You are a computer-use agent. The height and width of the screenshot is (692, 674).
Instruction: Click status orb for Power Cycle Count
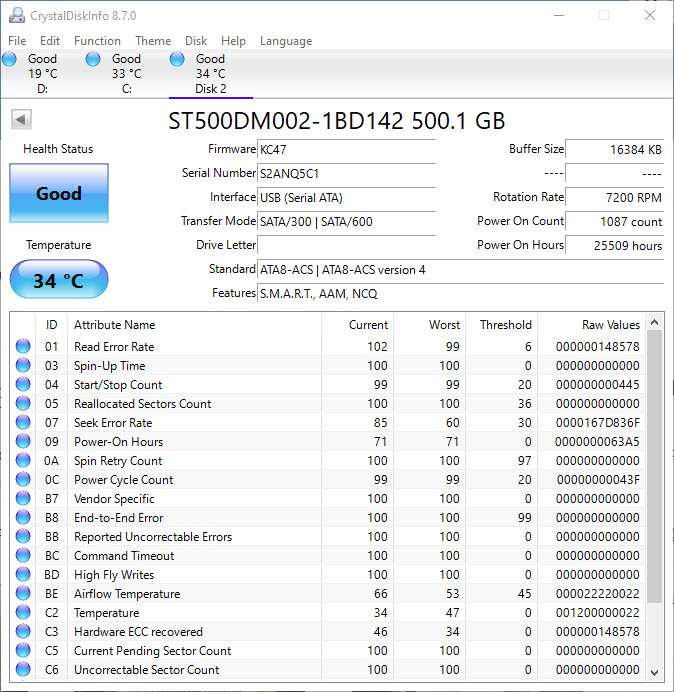pyautogui.click(x=23, y=479)
